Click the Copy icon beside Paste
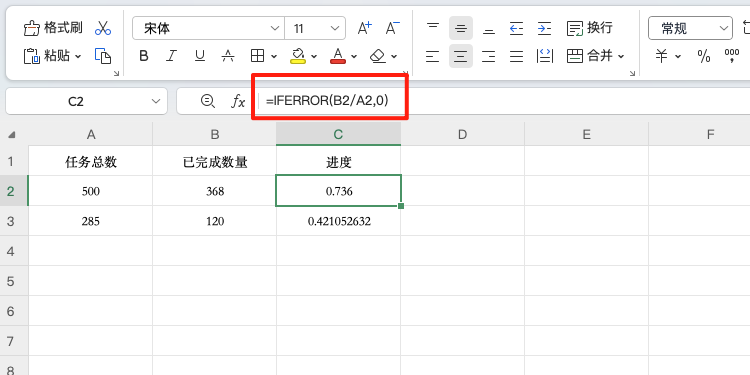This screenshot has height=375, width=750. pos(103,56)
